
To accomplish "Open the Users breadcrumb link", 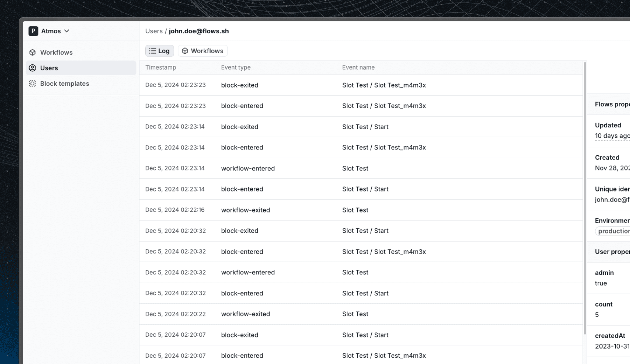I will tap(154, 31).
